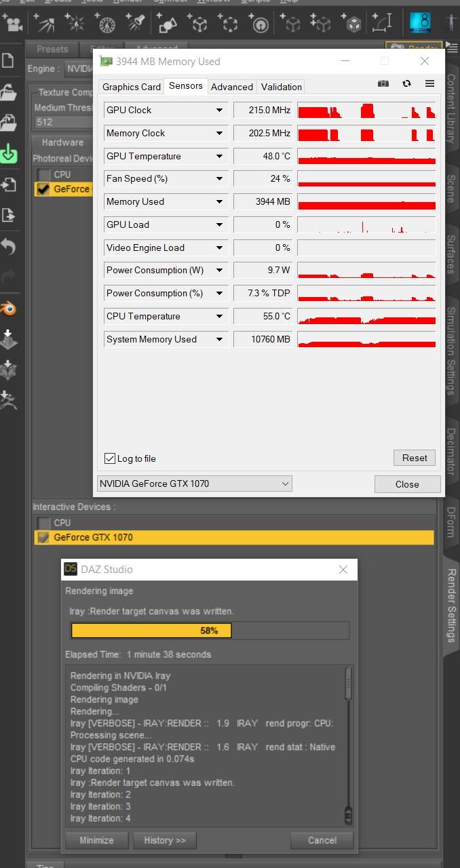Check CPU under Photoreal Devices
The height and width of the screenshot is (868, 460).
(44, 175)
